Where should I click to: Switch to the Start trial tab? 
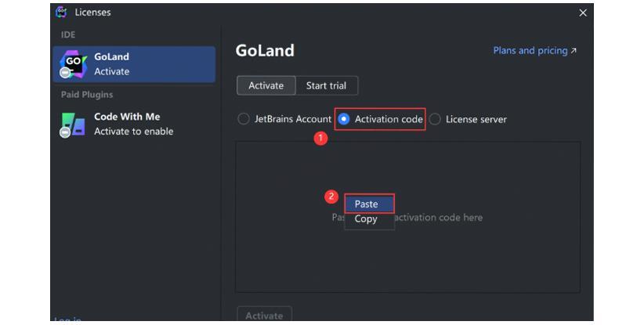tap(327, 86)
